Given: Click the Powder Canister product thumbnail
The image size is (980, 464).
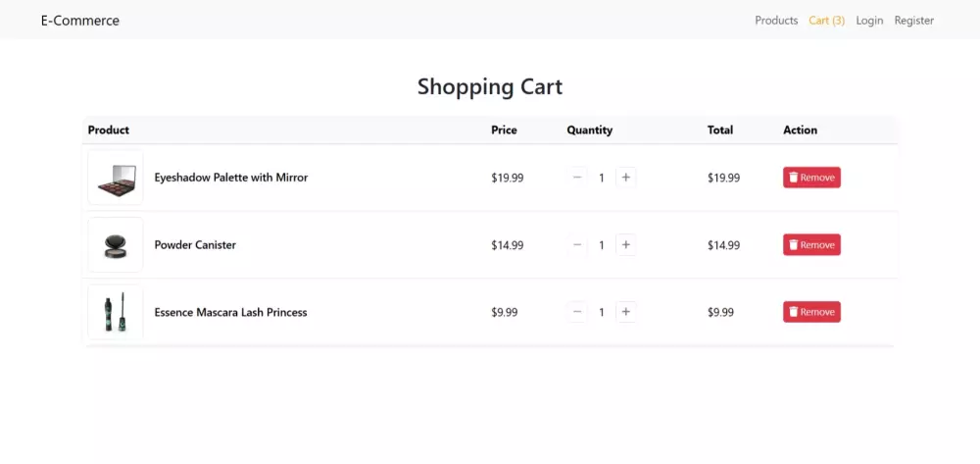Looking at the screenshot, I should pos(116,245).
